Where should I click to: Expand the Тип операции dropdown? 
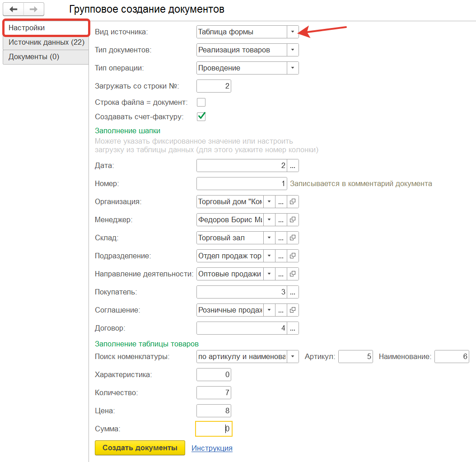pyautogui.click(x=293, y=68)
